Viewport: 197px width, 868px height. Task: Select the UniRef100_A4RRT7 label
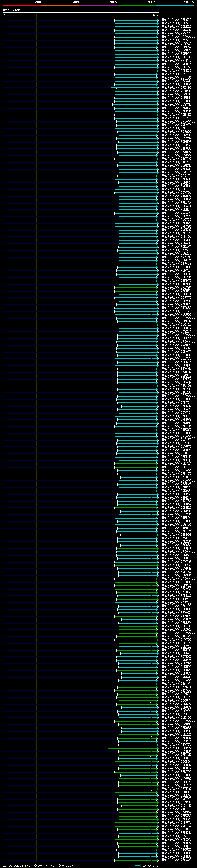pyautogui.click(x=177, y=497)
